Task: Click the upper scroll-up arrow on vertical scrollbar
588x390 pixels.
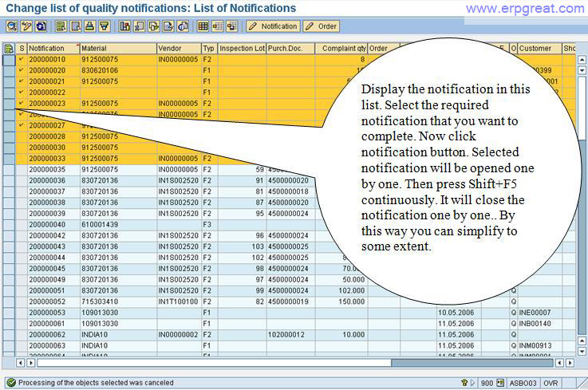Action: (x=582, y=60)
